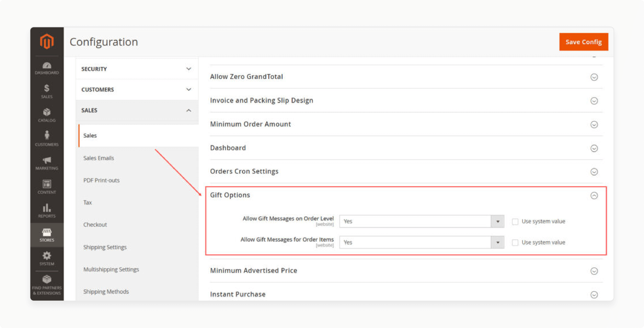Open the Sales Emails settings
The width and height of the screenshot is (644, 328).
[98, 158]
